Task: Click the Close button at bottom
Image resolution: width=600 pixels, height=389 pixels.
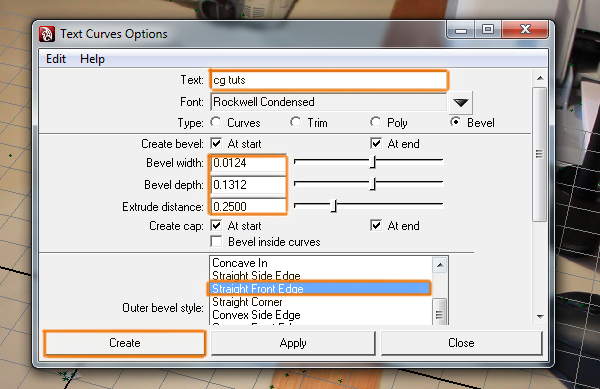Action: tap(461, 343)
